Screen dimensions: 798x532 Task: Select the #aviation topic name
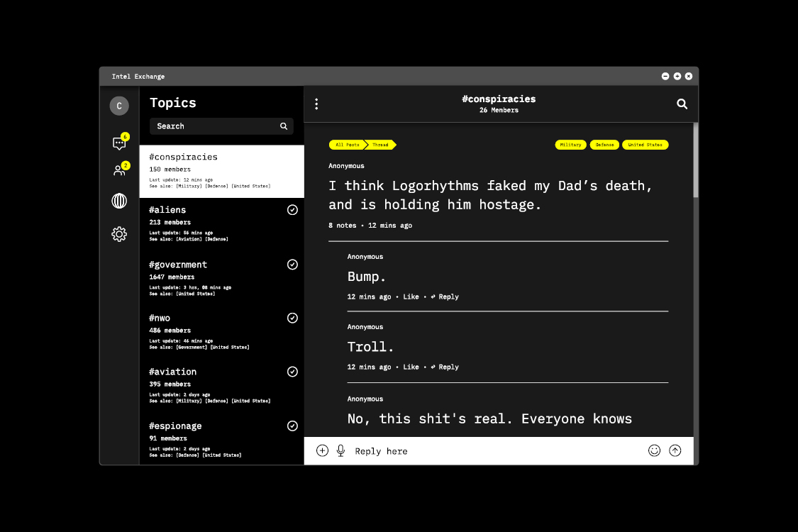172,372
